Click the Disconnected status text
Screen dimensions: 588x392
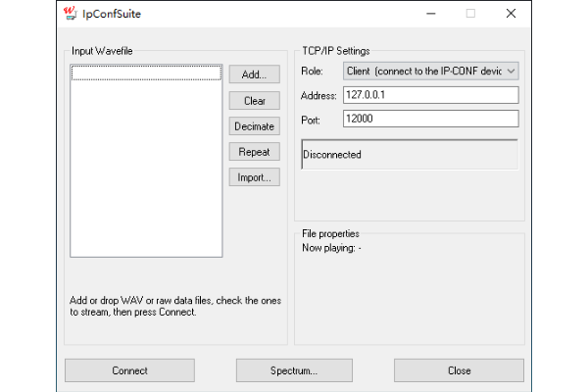click(x=332, y=155)
